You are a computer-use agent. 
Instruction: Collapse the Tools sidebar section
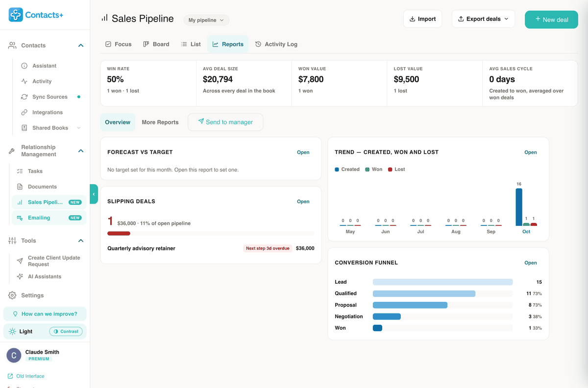click(81, 241)
